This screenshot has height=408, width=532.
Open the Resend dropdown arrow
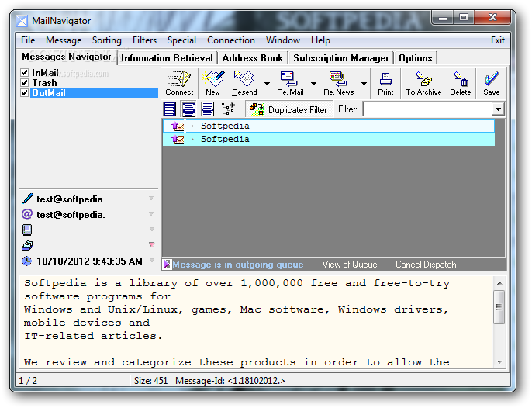coord(267,84)
